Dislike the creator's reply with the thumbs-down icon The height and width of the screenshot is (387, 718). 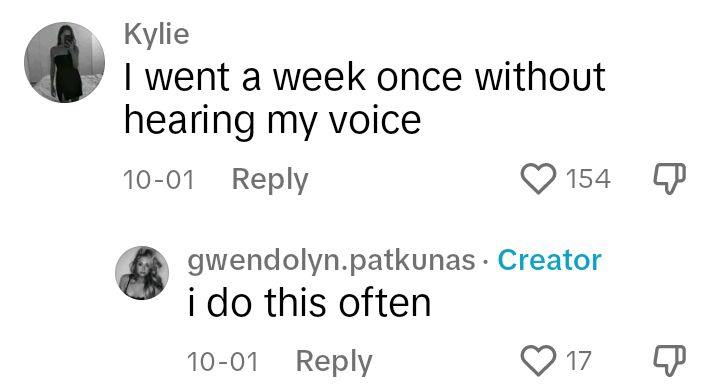pos(669,360)
